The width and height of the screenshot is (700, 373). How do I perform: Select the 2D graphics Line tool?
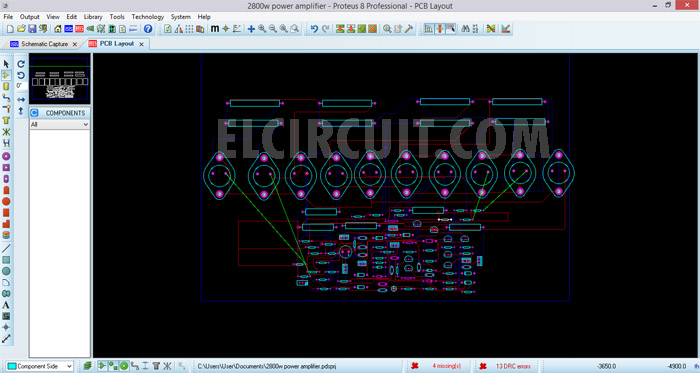[x=6, y=249]
